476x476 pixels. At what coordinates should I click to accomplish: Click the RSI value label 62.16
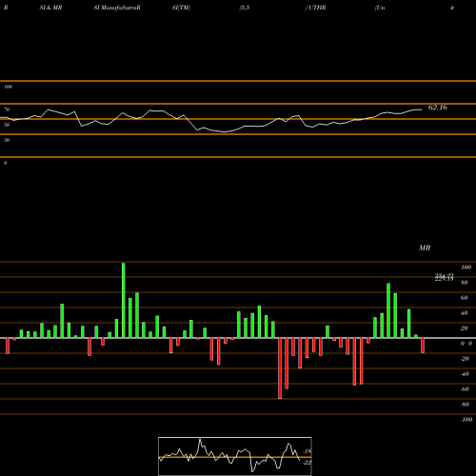tap(438, 108)
